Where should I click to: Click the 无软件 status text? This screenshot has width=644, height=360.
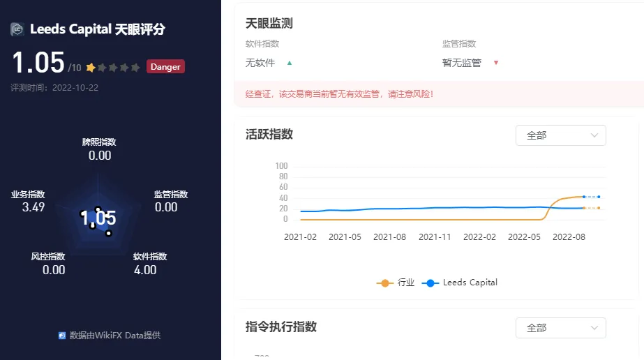260,63
